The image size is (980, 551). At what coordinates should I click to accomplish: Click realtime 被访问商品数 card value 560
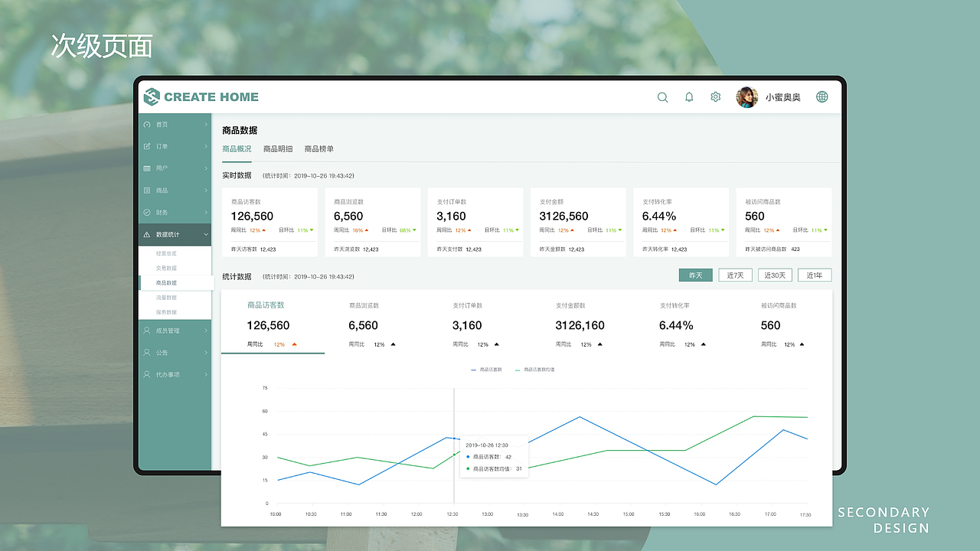[755, 217]
